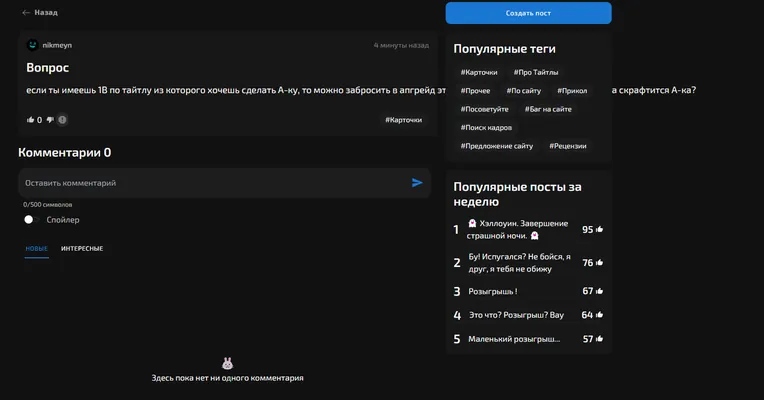Select the #Прикол tag
Image resolution: width=764 pixels, height=400 pixels.
[x=572, y=91]
